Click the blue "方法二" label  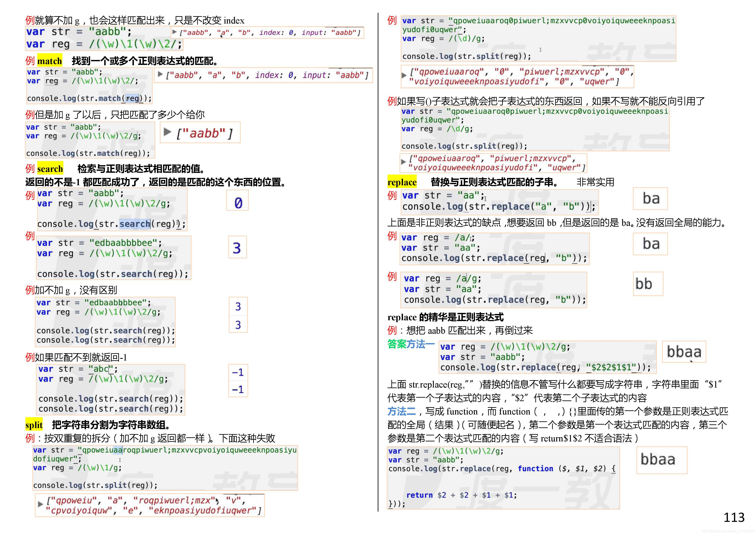click(x=402, y=411)
